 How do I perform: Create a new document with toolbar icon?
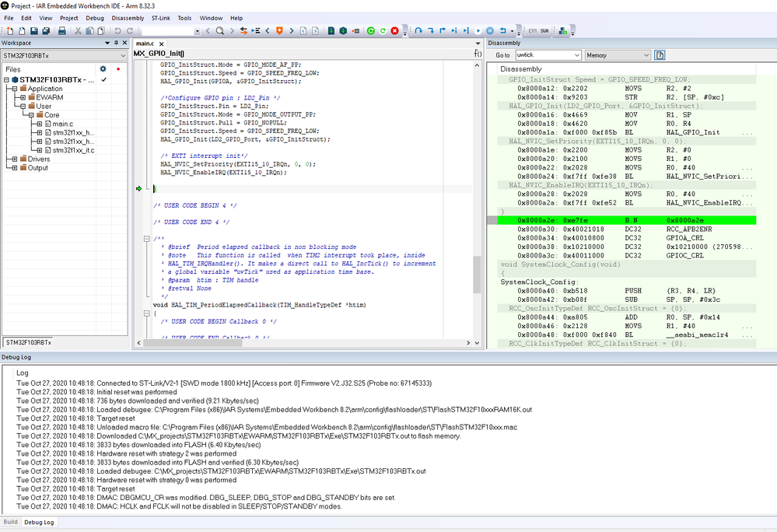pyautogui.click(x=10, y=30)
